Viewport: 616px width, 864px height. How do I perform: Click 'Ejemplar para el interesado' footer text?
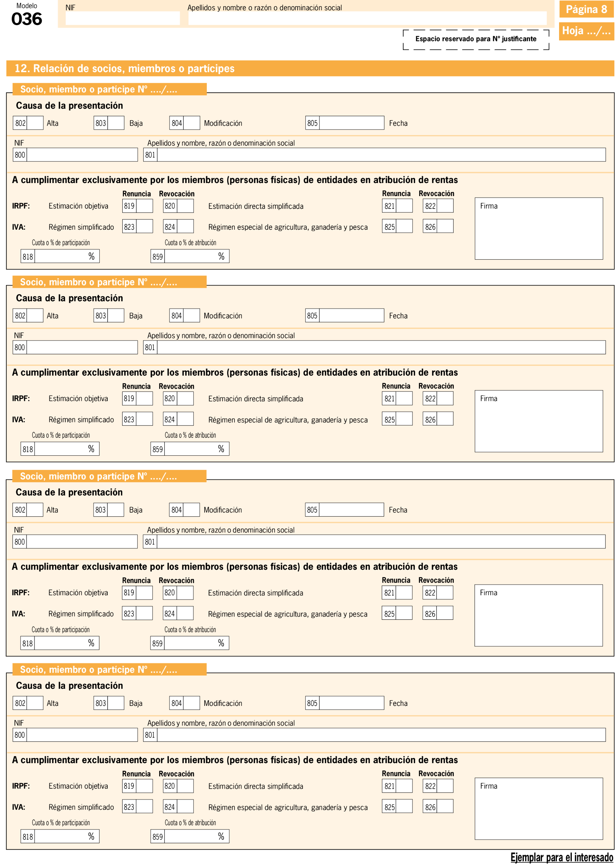tap(561, 857)
